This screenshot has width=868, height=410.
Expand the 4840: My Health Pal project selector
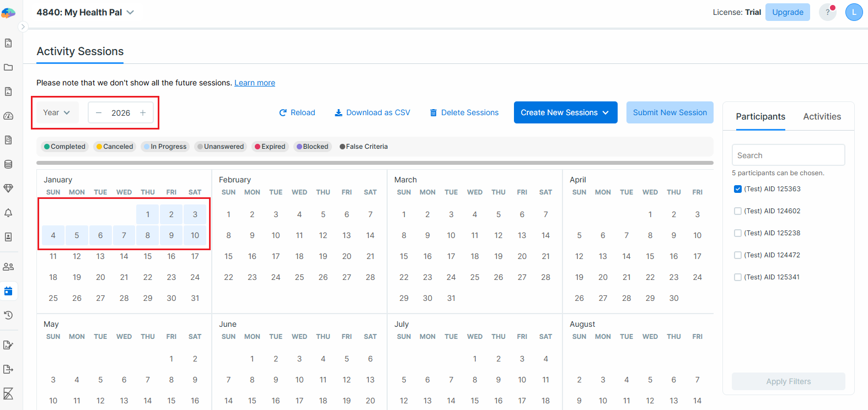coord(85,12)
